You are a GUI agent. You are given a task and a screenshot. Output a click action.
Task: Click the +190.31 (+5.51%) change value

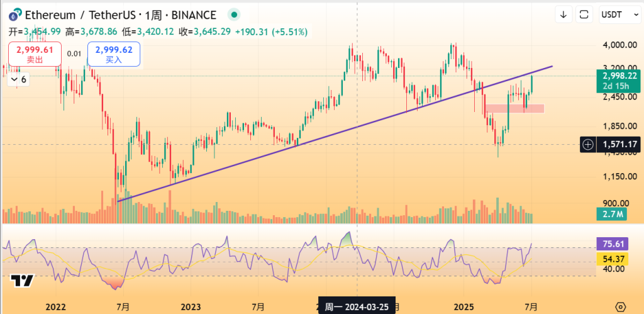click(x=271, y=31)
